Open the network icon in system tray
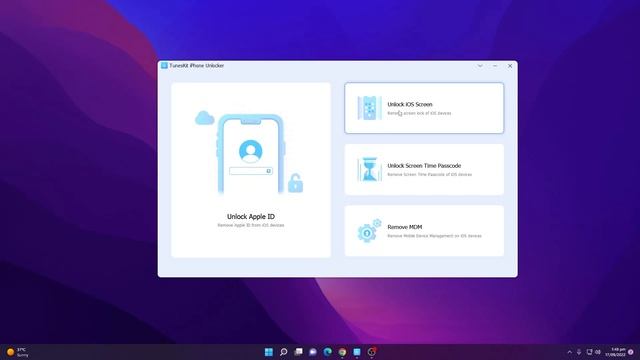 (x=589, y=352)
